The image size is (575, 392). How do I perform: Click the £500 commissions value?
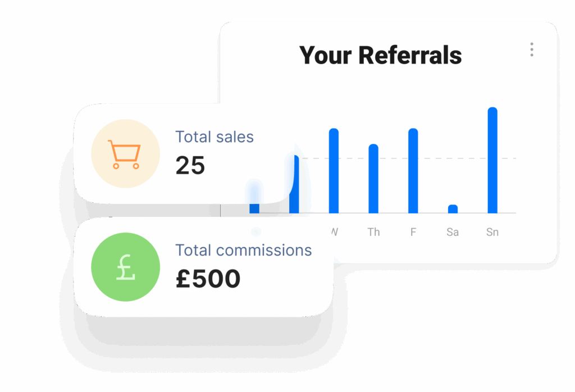208,279
